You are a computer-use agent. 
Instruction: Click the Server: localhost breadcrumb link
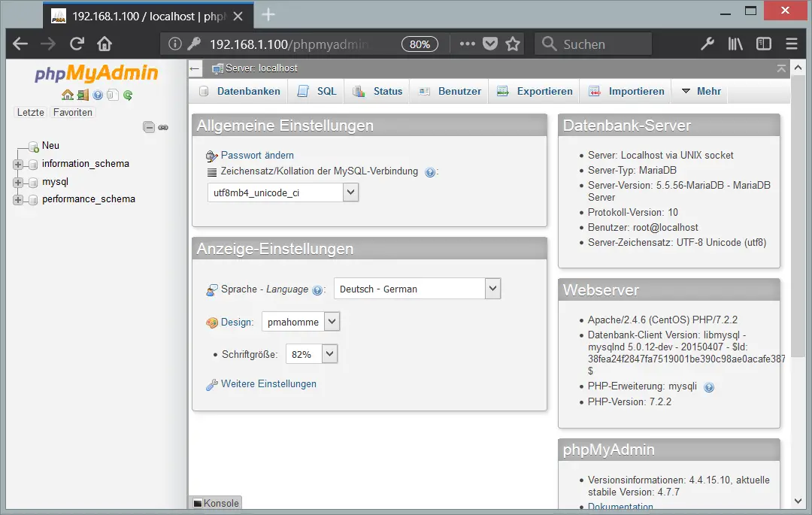pyautogui.click(x=262, y=68)
